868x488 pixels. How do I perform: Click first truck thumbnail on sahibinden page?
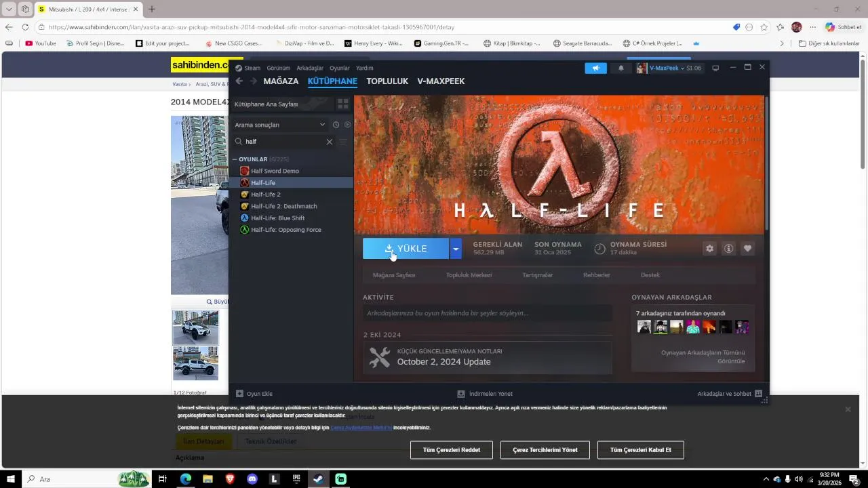(x=195, y=328)
